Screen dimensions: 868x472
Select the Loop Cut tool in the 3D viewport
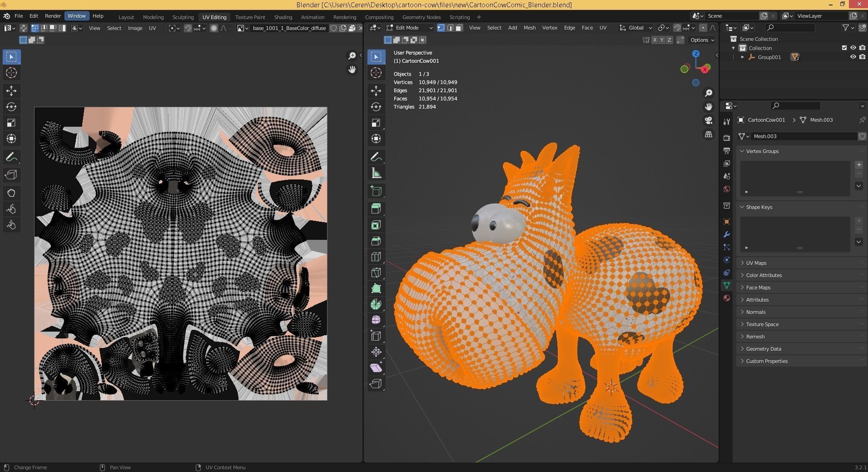click(x=376, y=257)
